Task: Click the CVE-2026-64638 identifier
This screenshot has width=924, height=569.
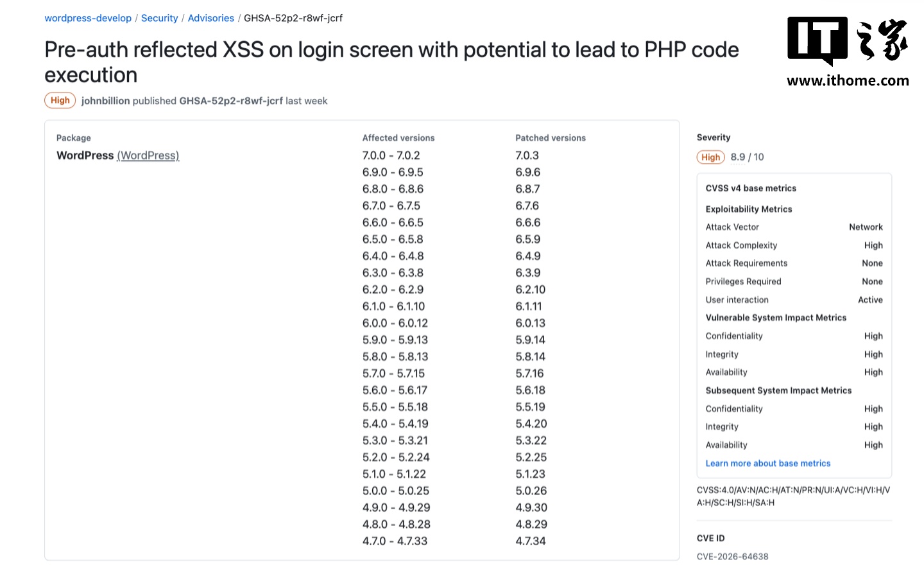Action: pyautogui.click(x=732, y=557)
